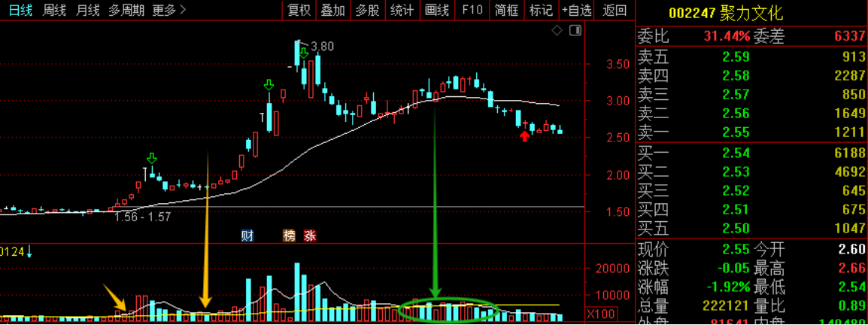Toggle the side panel layout icon
The height and width of the screenshot is (325, 868).
click(x=575, y=30)
